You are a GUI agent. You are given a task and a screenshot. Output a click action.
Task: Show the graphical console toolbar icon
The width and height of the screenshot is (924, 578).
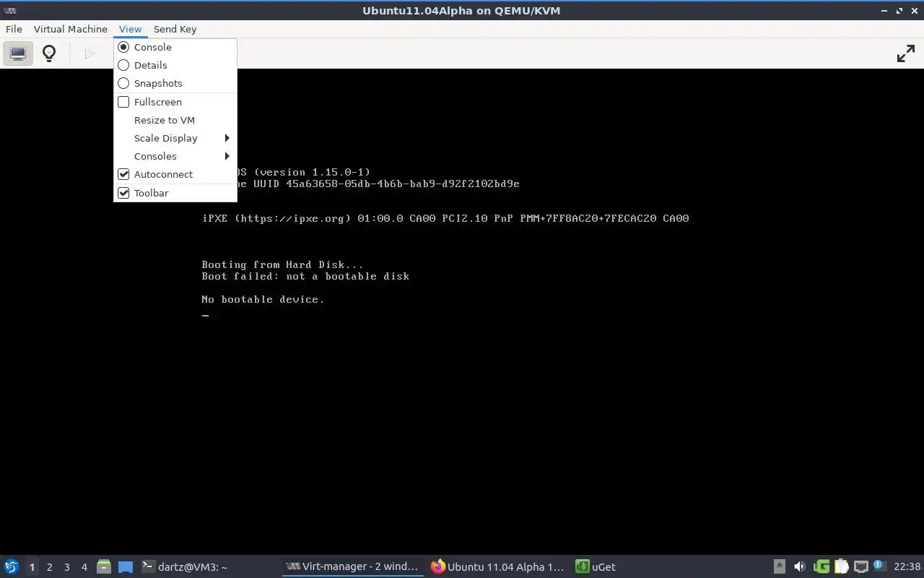(x=18, y=53)
